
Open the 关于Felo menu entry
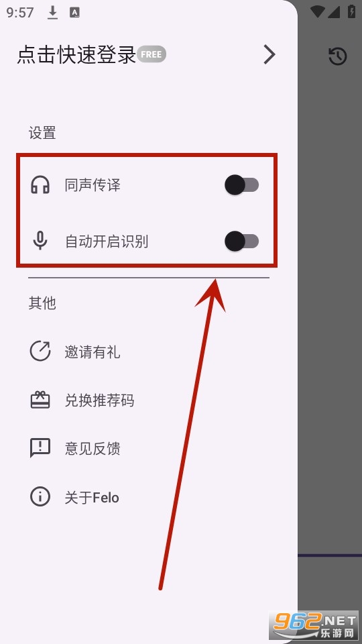coord(149,497)
